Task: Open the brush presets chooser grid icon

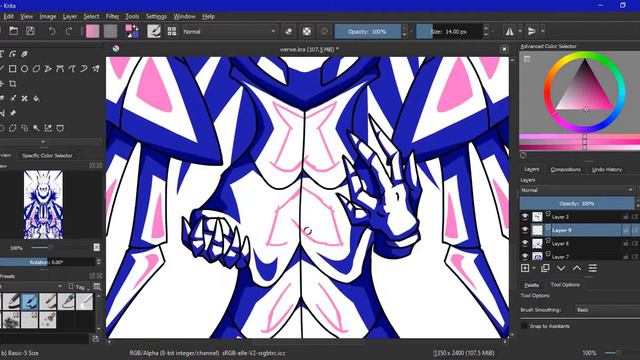Action: pos(172,31)
